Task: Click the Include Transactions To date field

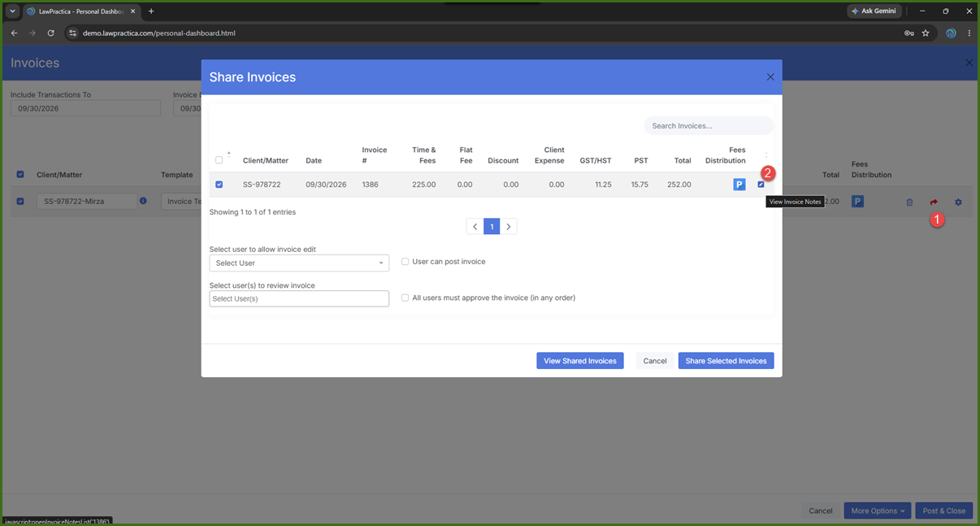Action: [85, 108]
